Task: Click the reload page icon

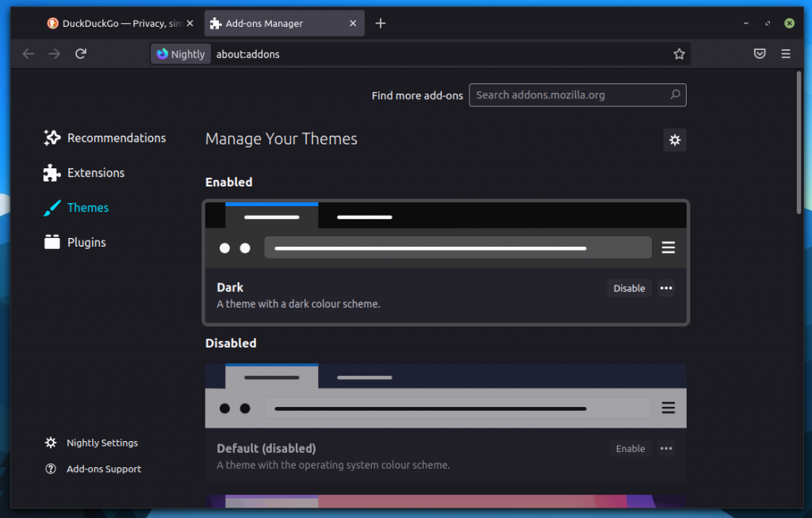Action: pyautogui.click(x=80, y=54)
